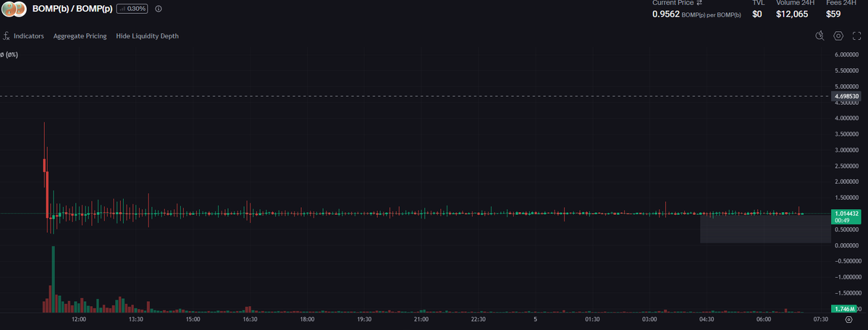Click the TVL $0 value

(757, 14)
